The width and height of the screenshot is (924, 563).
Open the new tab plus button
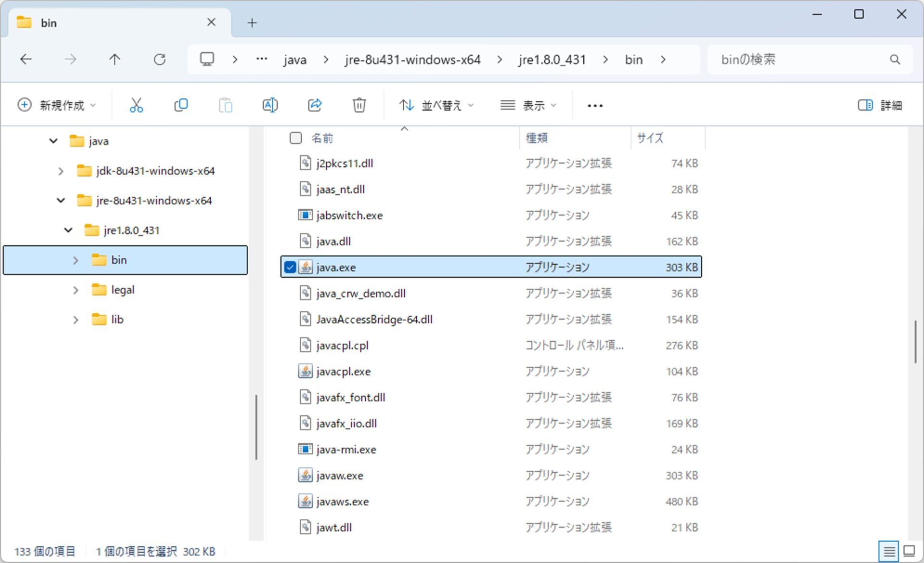[x=252, y=23]
